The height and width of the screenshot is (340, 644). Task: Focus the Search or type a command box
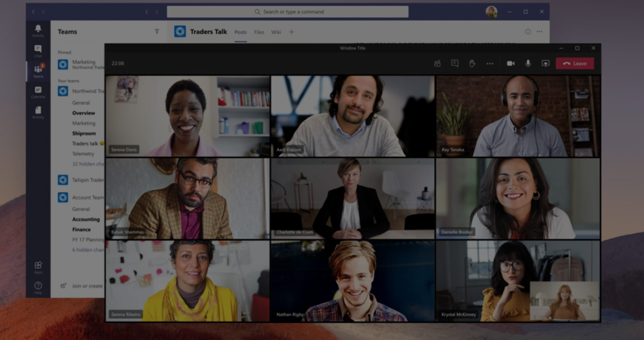point(287,12)
